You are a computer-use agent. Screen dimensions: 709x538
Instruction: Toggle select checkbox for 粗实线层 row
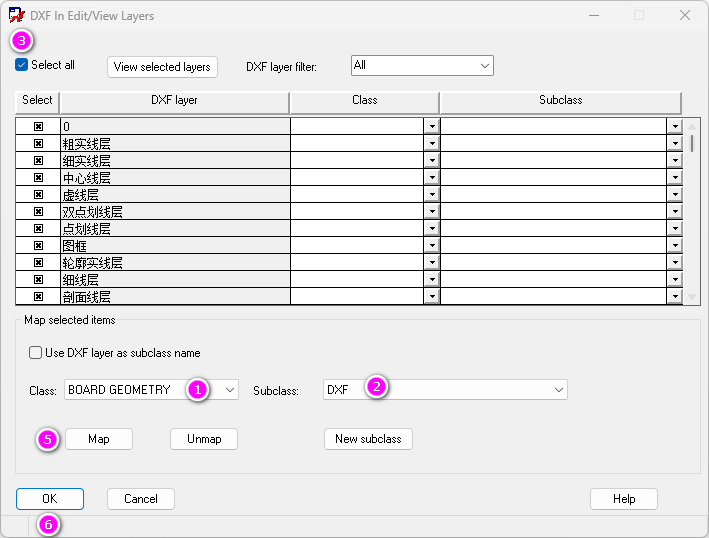tap(38, 144)
